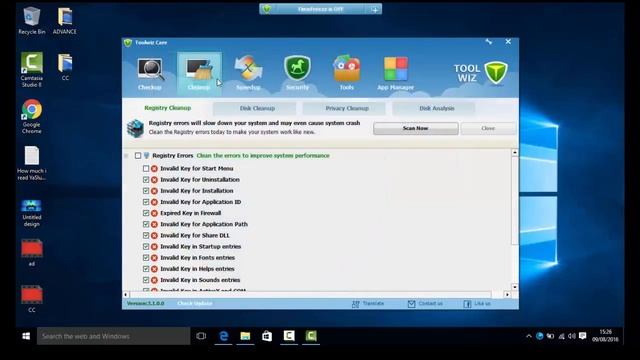
Task: Click the registry cube icon
Action: pos(135,128)
